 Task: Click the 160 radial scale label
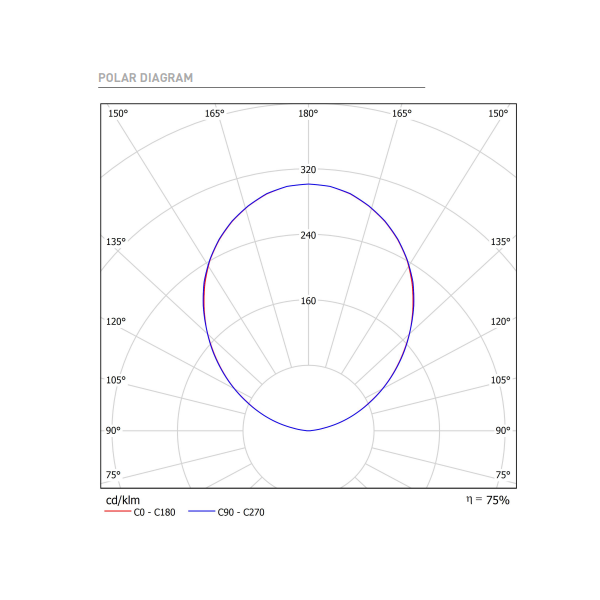click(308, 301)
